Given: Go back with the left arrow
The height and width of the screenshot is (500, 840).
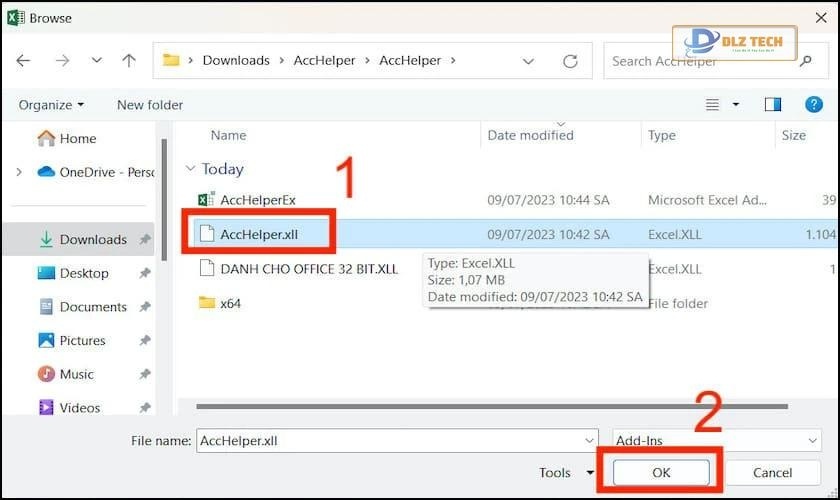Looking at the screenshot, I should pos(23,61).
